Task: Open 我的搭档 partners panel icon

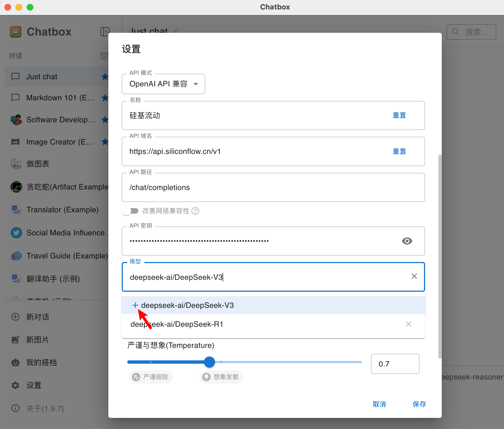Action: point(15,362)
